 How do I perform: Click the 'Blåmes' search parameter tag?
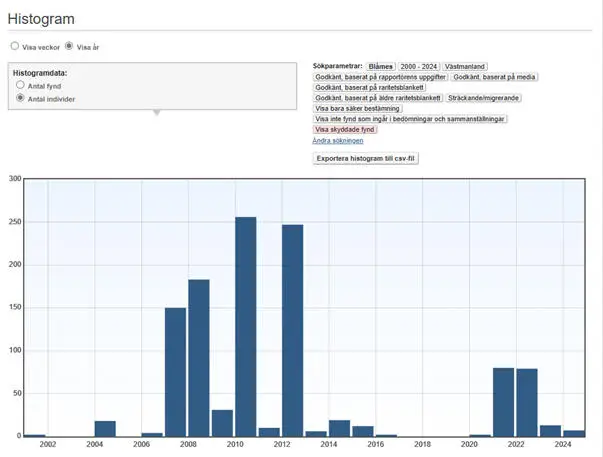click(382, 65)
